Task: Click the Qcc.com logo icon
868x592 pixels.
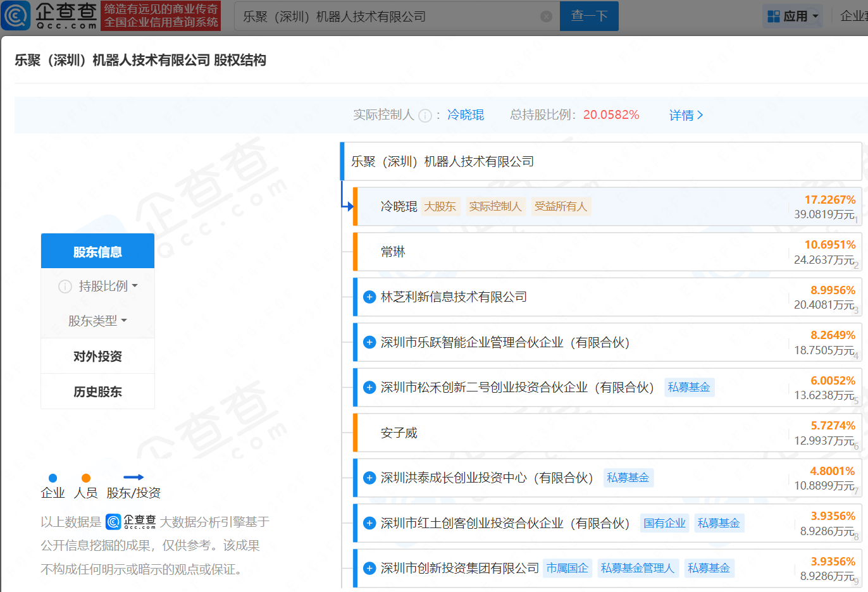Action: pos(16,16)
